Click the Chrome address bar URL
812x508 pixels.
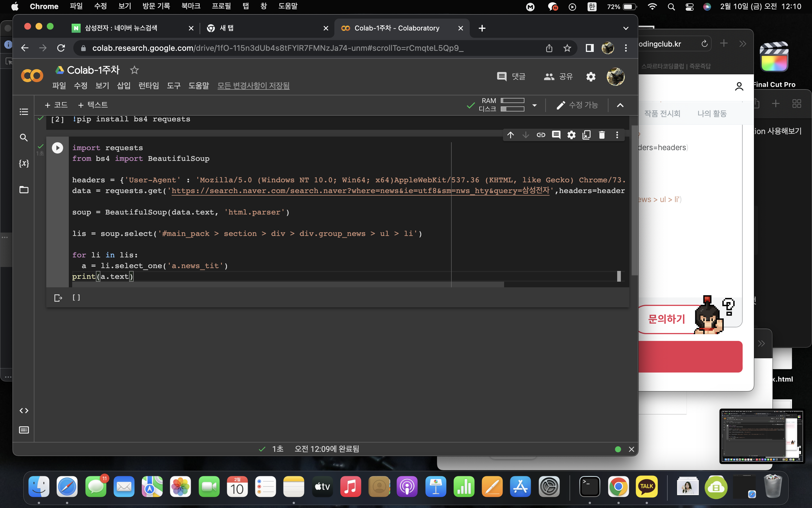pos(277,48)
